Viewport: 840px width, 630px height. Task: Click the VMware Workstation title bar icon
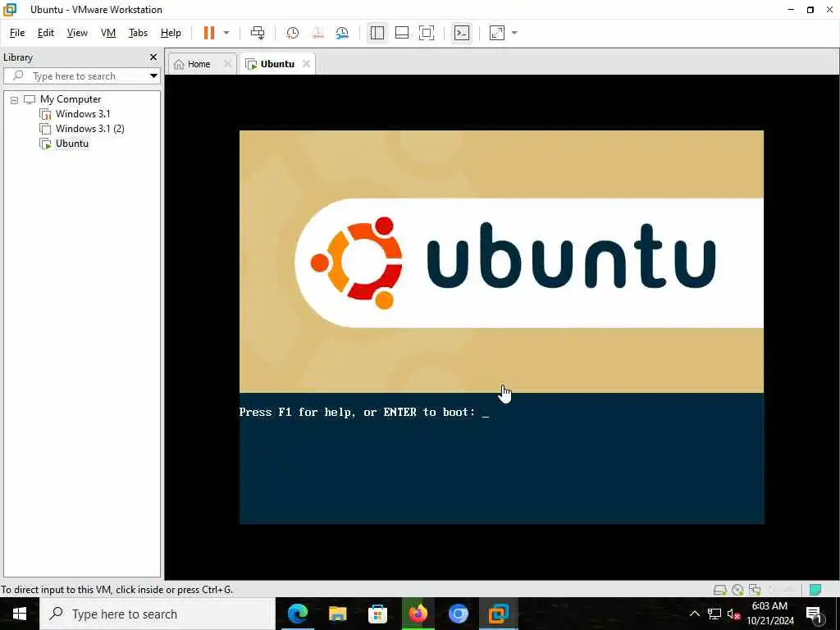point(10,10)
